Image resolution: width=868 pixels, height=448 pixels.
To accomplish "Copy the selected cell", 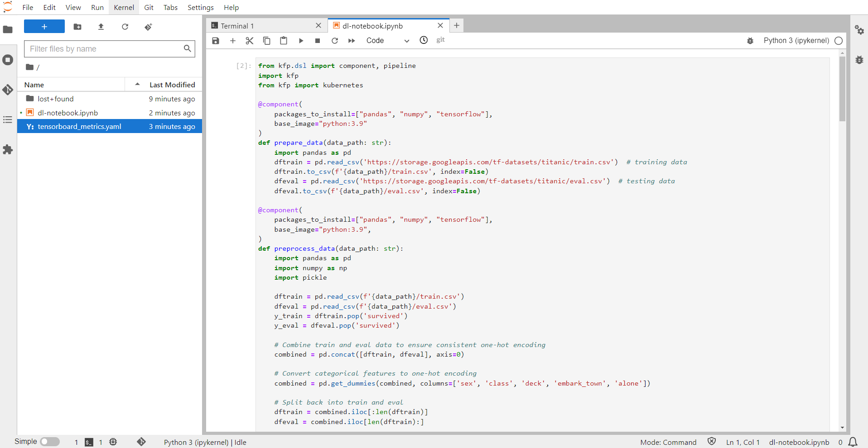I will (x=267, y=41).
